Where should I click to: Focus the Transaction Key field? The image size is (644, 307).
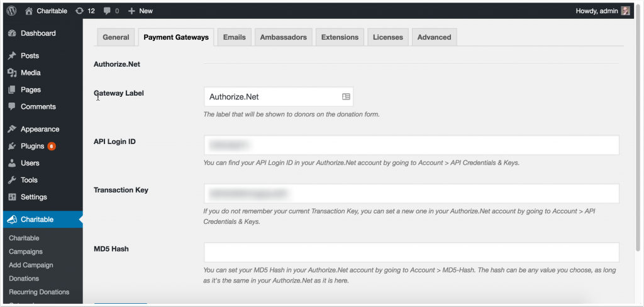(411, 193)
